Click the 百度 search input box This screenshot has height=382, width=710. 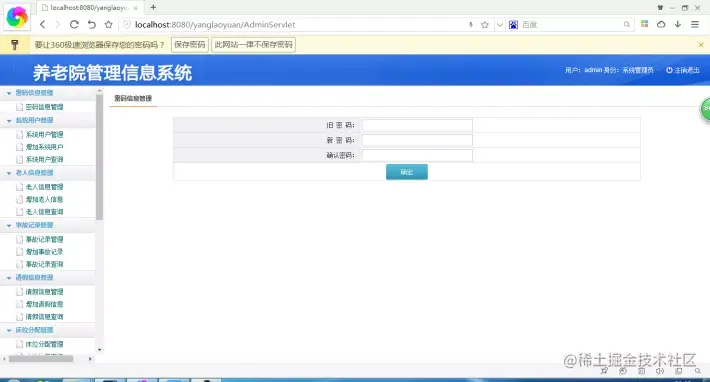pyautogui.click(x=571, y=25)
